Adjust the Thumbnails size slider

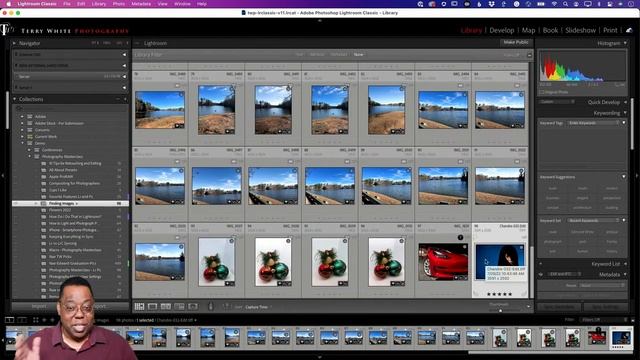501,310
